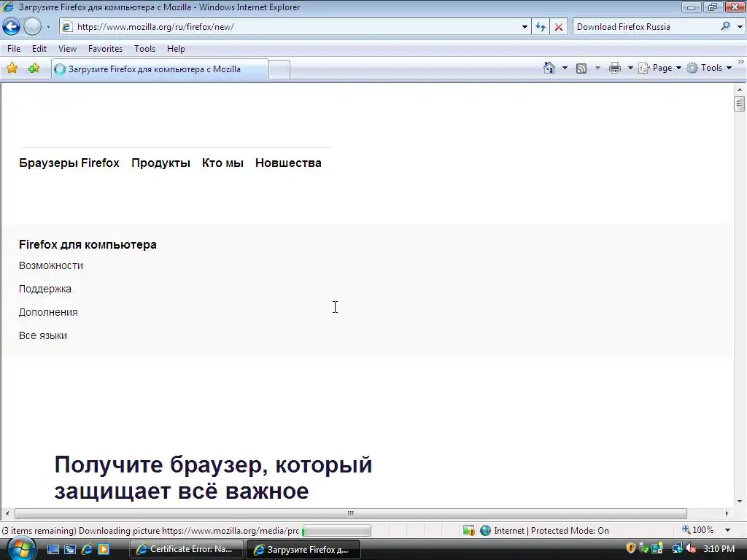Open the recent pages dropdown beside Forward
The width and height of the screenshot is (747, 560).
(48, 27)
